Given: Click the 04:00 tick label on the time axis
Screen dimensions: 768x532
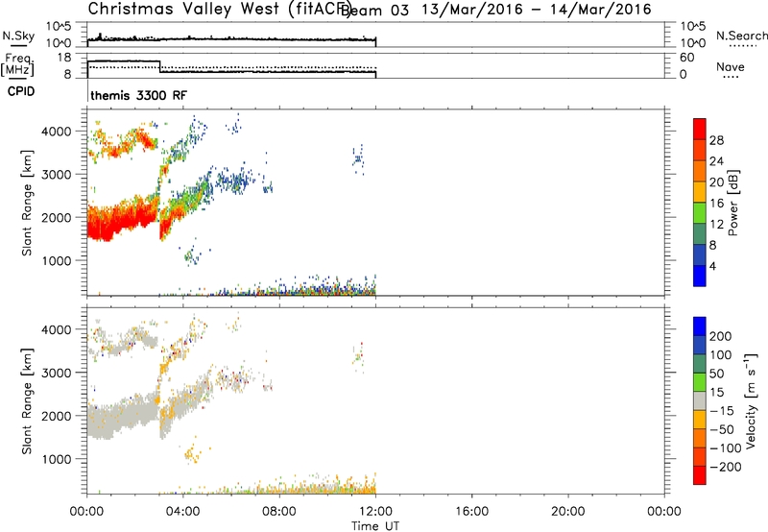Looking at the screenshot, I should pyautogui.click(x=183, y=512).
